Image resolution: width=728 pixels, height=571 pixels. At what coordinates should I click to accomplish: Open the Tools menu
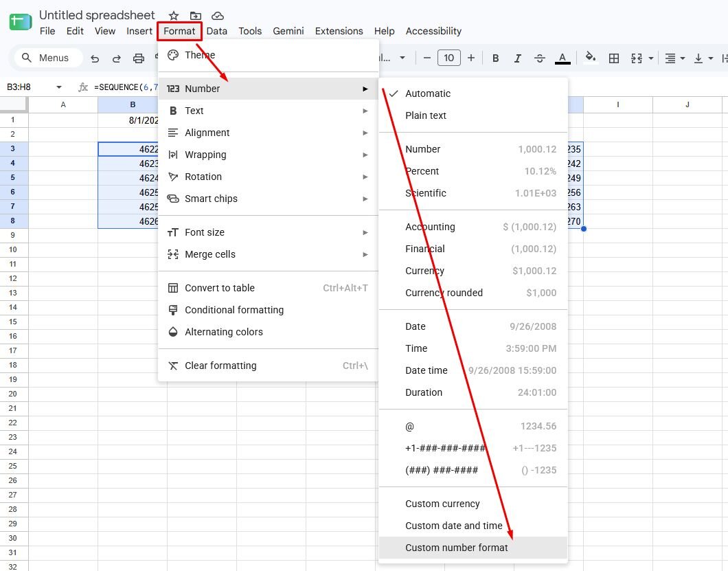tap(250, 31)
